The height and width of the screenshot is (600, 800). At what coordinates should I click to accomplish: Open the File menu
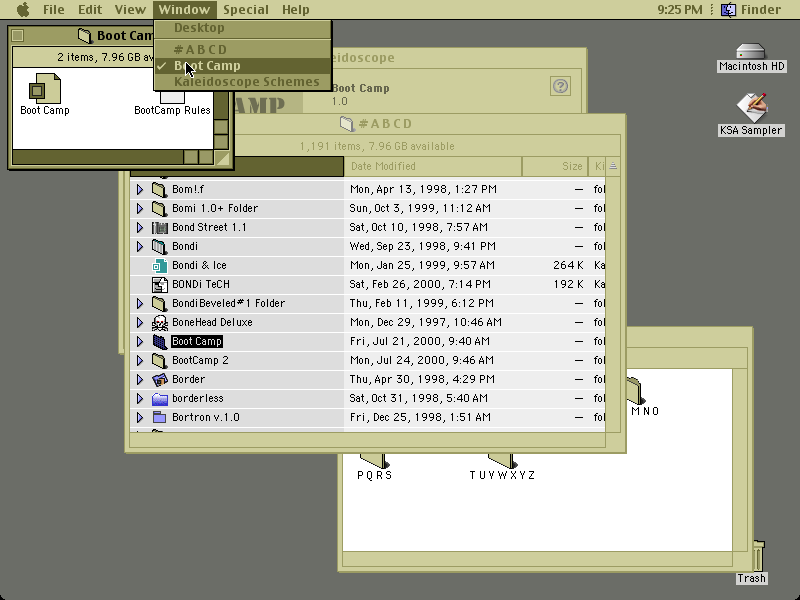tap(54, 10)
